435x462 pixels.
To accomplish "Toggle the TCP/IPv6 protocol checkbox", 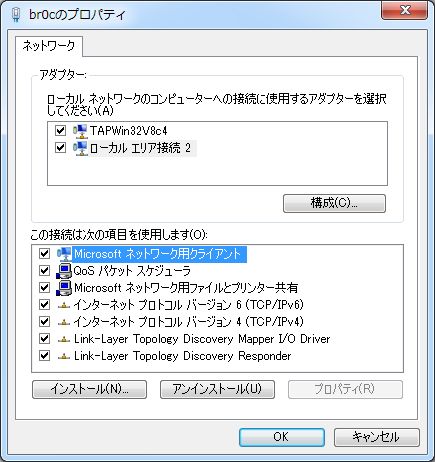I will tap(44, 304).
